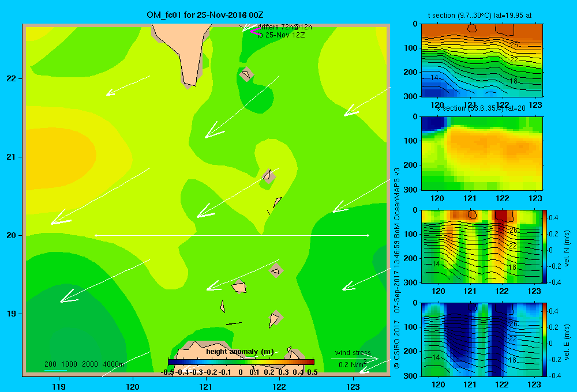This screenshot has height=392, width=577.
Task: Select the 'vel. E (m/s)' axis label
Action: pyautogui.click(x=567, y=342)
